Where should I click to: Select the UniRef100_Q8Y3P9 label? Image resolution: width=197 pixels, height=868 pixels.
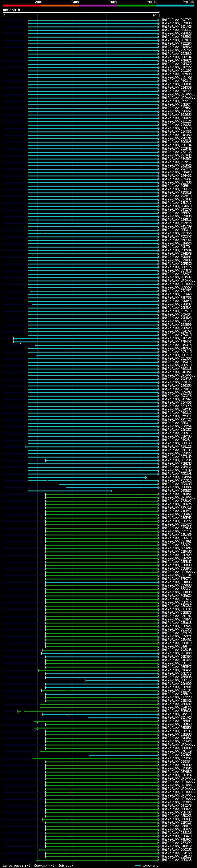click(x=177, y=843)
